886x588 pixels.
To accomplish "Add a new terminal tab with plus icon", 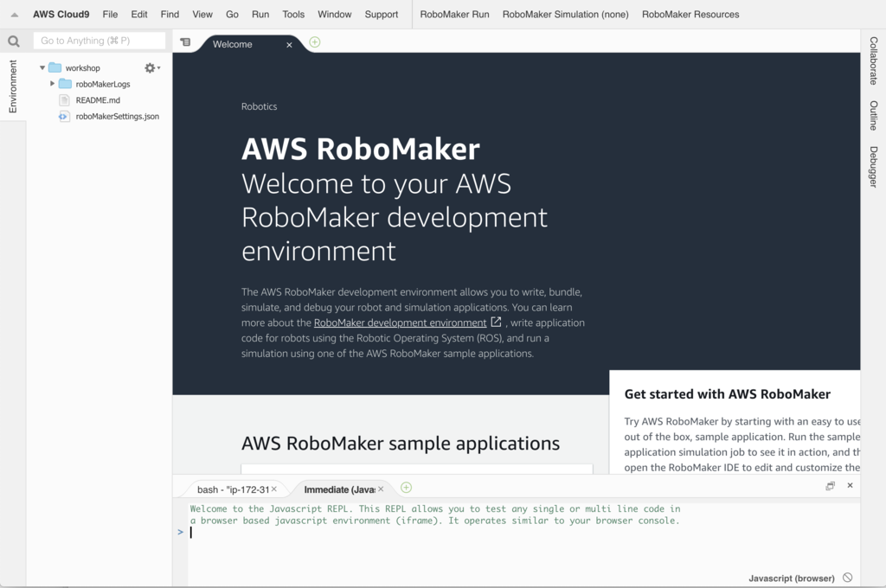I will pos(406,488).
